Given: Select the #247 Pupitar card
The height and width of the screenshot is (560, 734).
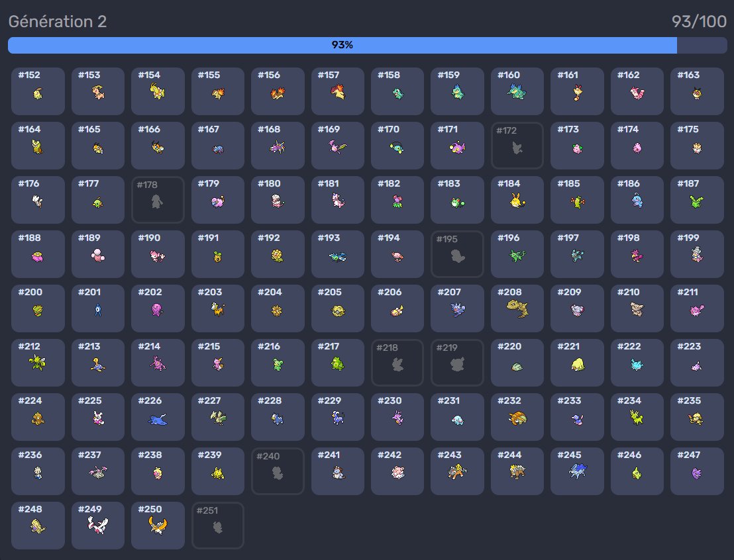Looking at the screenshot, I should point(697,471).
